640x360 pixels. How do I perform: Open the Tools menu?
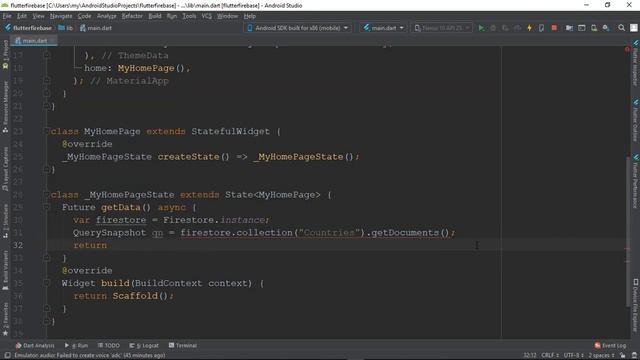coord(189,16)
